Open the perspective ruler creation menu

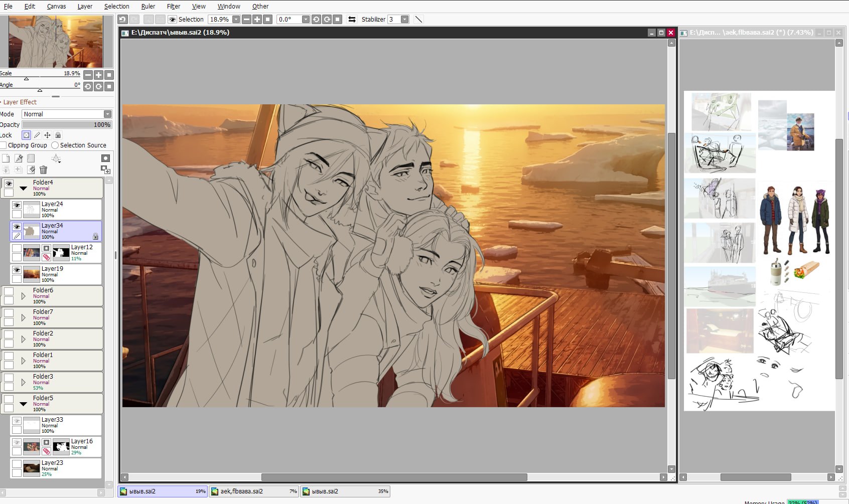[x=56, y=158]
